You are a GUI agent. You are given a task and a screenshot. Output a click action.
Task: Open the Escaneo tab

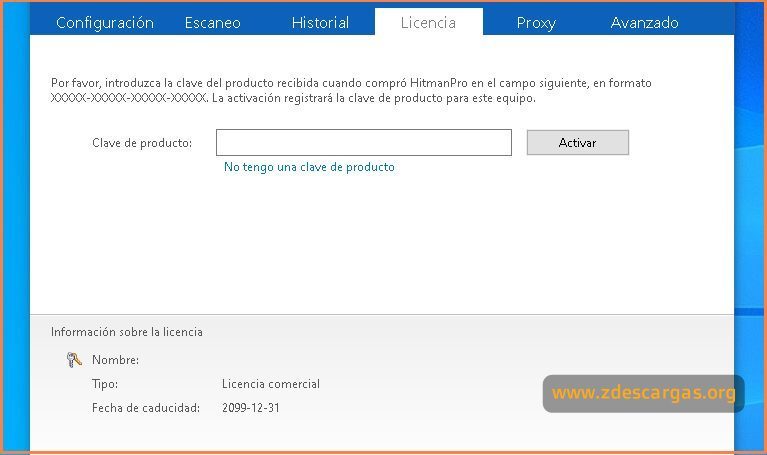(x=212, y=23)
